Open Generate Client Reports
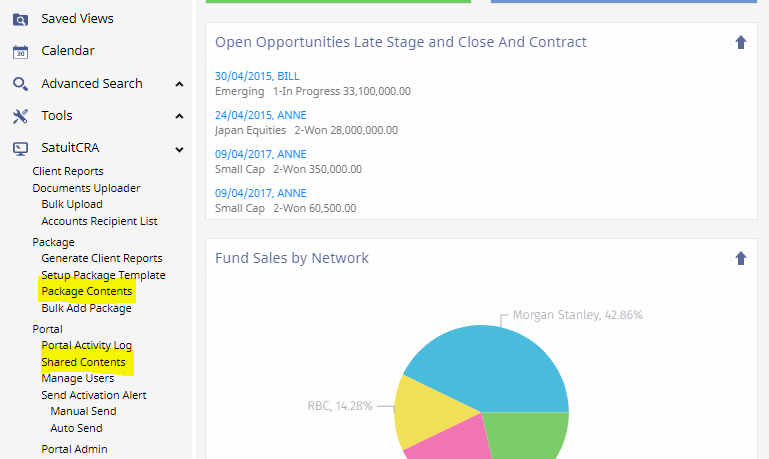The height and width of the screenshot is (459, 769). pyautogui.click(x=102, y=258)
